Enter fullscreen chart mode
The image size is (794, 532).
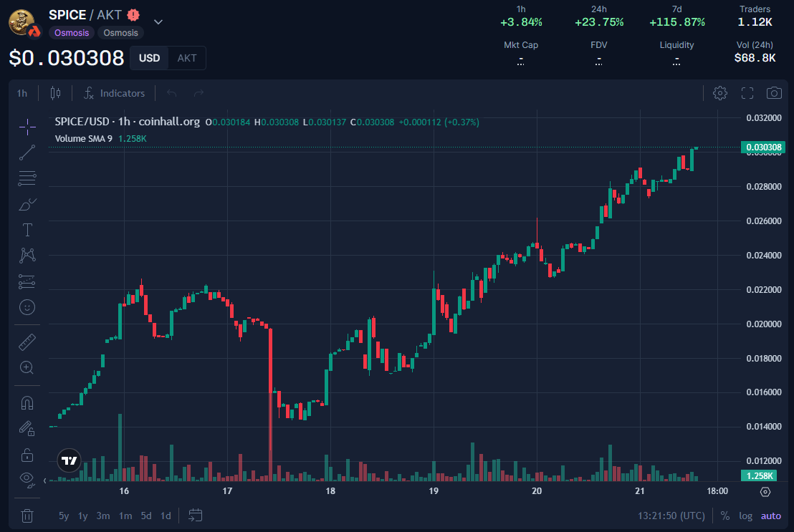(747, 93)
